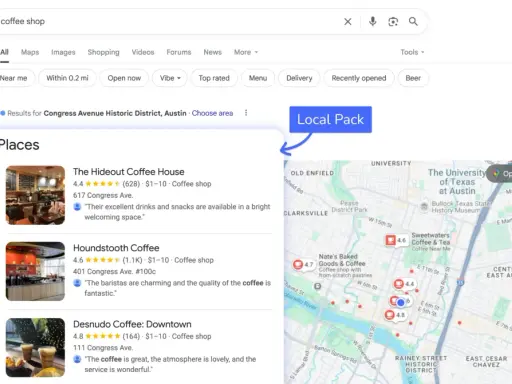Click the (164) review count

(x=131, y=336)
